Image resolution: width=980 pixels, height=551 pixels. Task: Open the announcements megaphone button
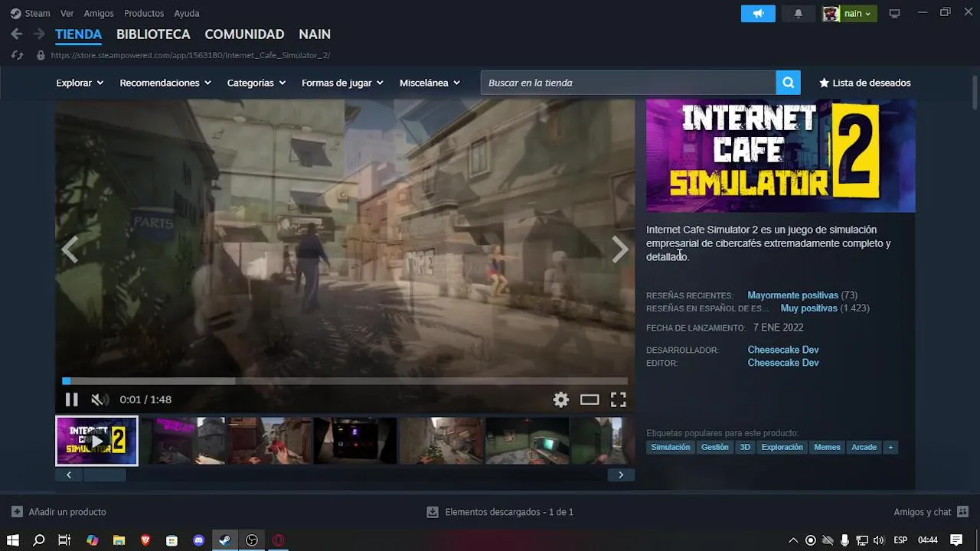coord(758,13)
